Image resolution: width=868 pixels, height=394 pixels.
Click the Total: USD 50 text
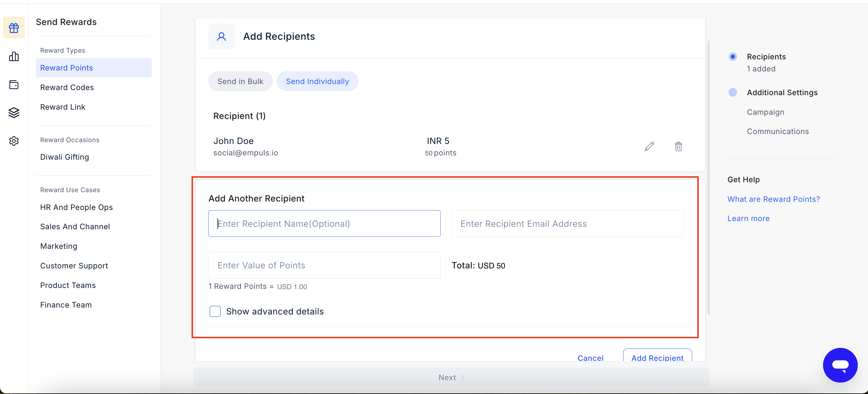478,265
